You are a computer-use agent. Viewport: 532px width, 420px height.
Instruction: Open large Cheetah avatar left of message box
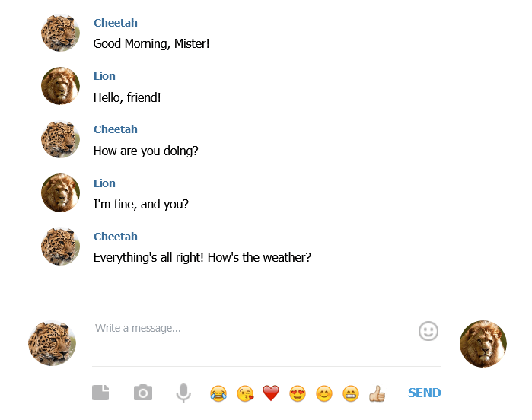[x=52, y=343]
